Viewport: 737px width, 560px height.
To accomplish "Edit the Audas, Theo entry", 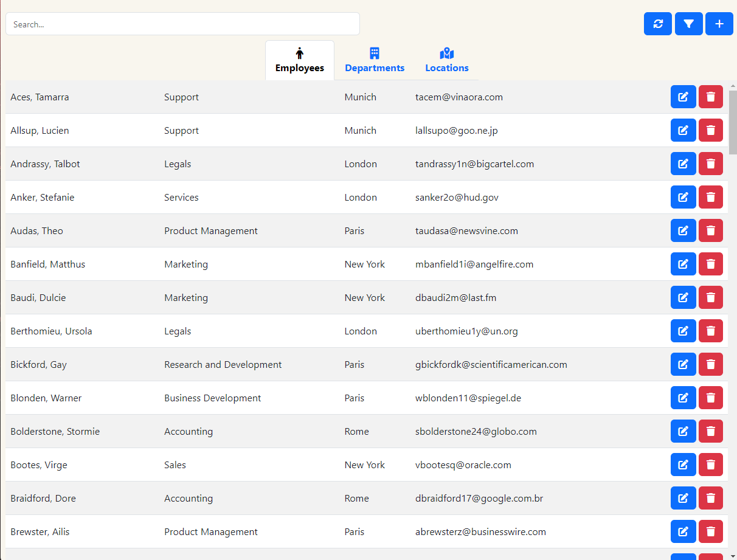I will click(x=683, y=230).
